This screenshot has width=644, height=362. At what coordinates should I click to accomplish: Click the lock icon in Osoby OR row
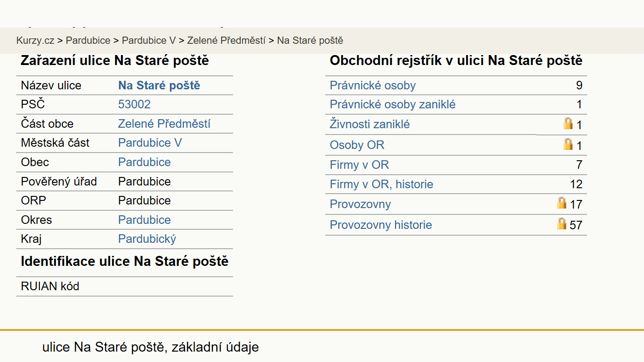coord(568,144)
